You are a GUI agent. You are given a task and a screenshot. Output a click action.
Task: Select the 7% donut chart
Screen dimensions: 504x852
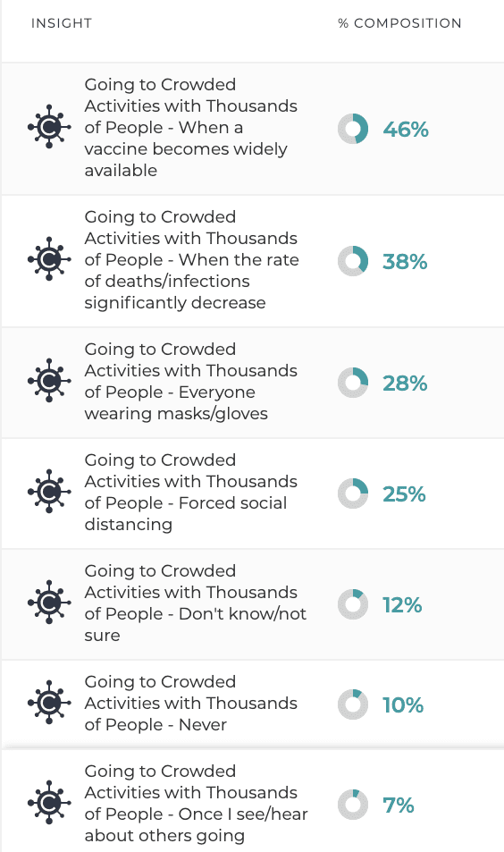tap(353, 805)
